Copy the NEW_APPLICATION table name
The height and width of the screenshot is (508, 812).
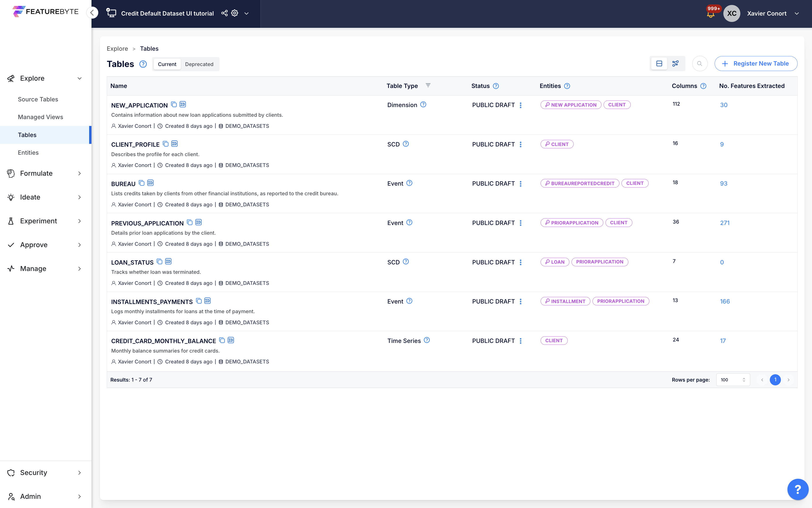(174, 104)
